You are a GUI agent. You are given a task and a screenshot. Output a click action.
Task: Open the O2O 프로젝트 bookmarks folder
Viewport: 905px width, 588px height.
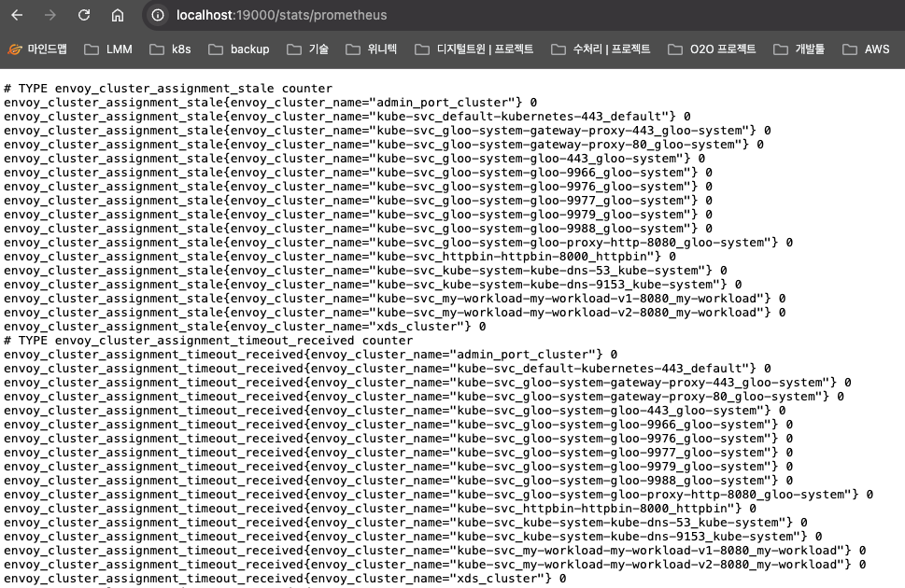click(x=712, y=49)
